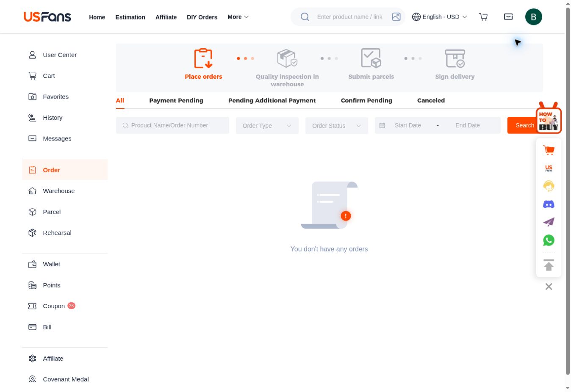
Task: Click the Start Date field
Action: point(408,125)
